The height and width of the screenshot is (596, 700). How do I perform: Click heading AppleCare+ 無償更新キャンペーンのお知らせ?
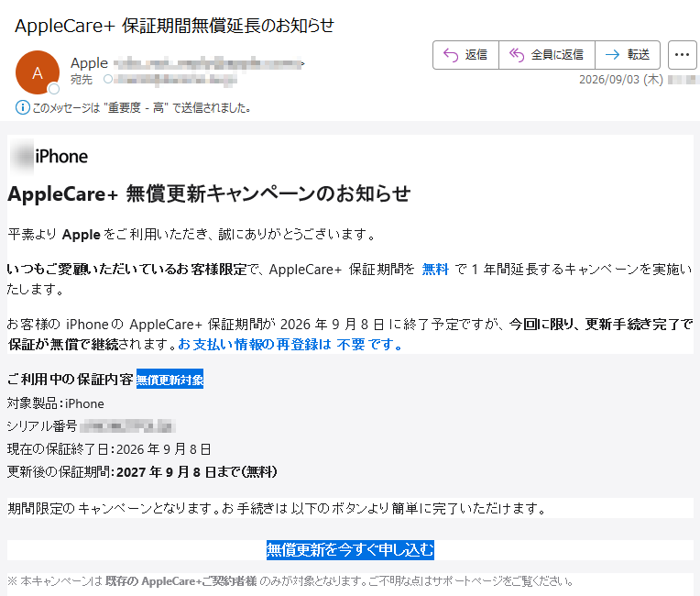tap(209, 193)
